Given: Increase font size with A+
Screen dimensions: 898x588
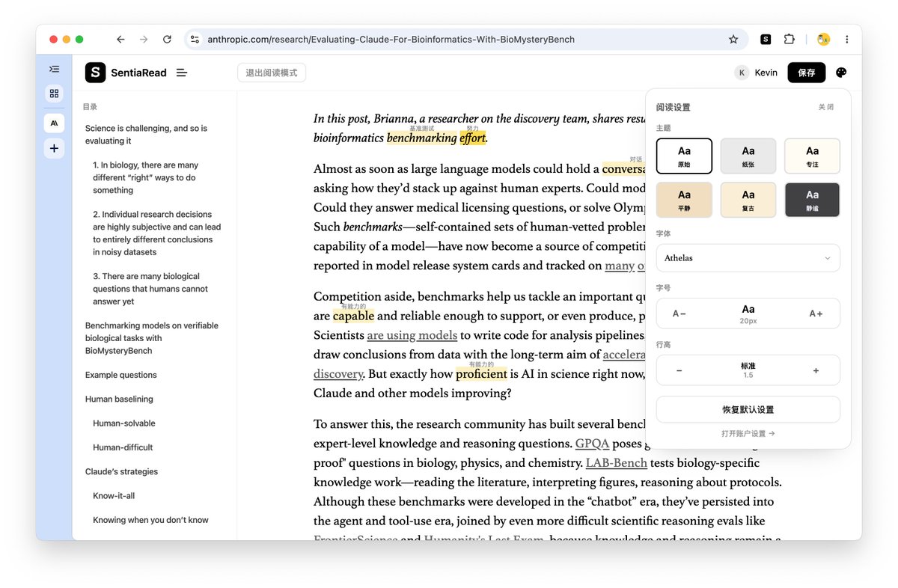Looking at the screenshot, I should (816, 313).
